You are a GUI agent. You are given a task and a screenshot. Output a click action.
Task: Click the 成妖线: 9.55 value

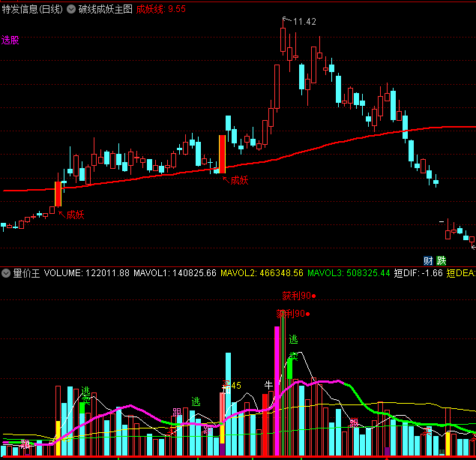point(161,9)
